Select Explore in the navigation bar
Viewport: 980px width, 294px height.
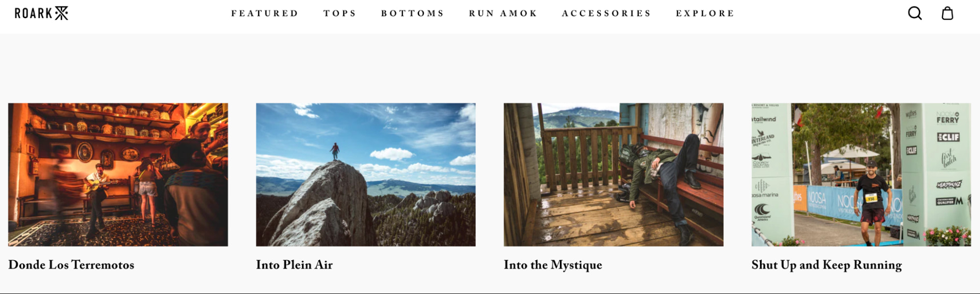point(705,13)
